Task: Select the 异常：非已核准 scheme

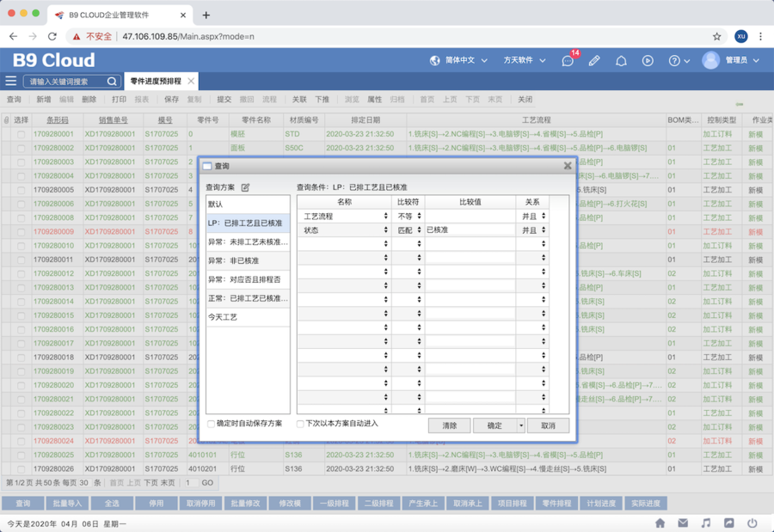Action: click(x=248, y=260)
